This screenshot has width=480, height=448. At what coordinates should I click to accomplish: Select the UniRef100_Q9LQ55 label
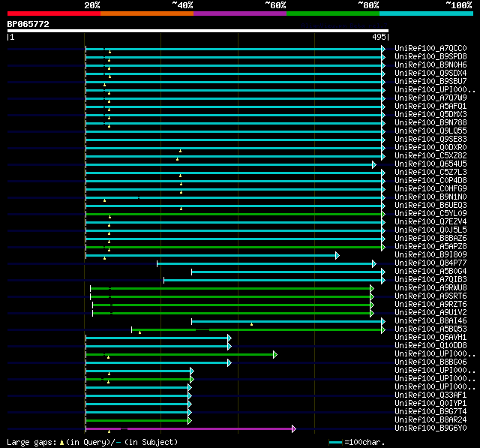[430, 131]
